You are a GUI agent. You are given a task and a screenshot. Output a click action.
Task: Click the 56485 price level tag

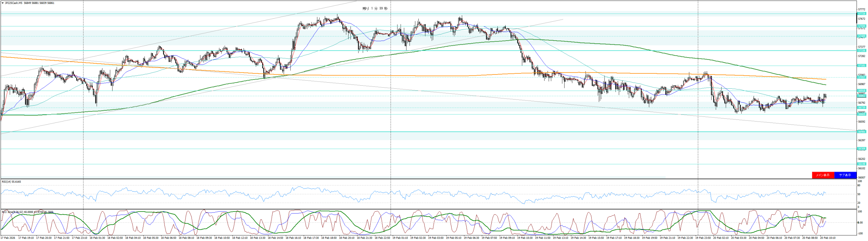pos(861,132)
